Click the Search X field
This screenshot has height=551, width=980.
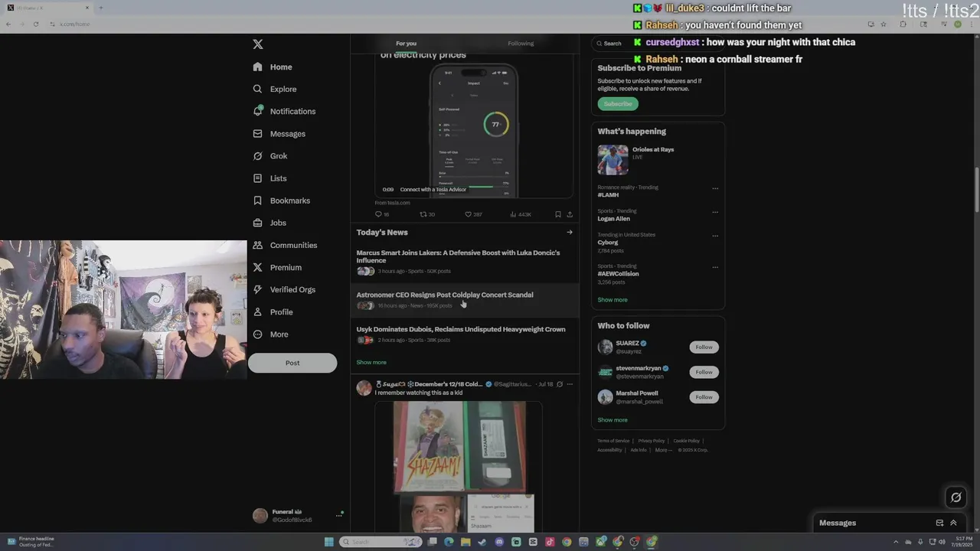(x=657, y=44)
